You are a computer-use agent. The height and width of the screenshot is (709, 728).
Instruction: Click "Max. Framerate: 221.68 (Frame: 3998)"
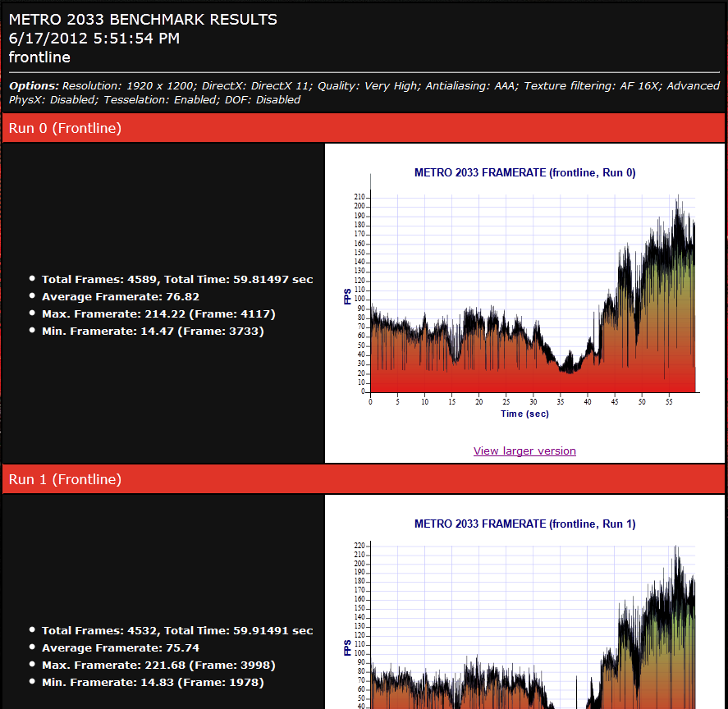(x=158, y=665)
